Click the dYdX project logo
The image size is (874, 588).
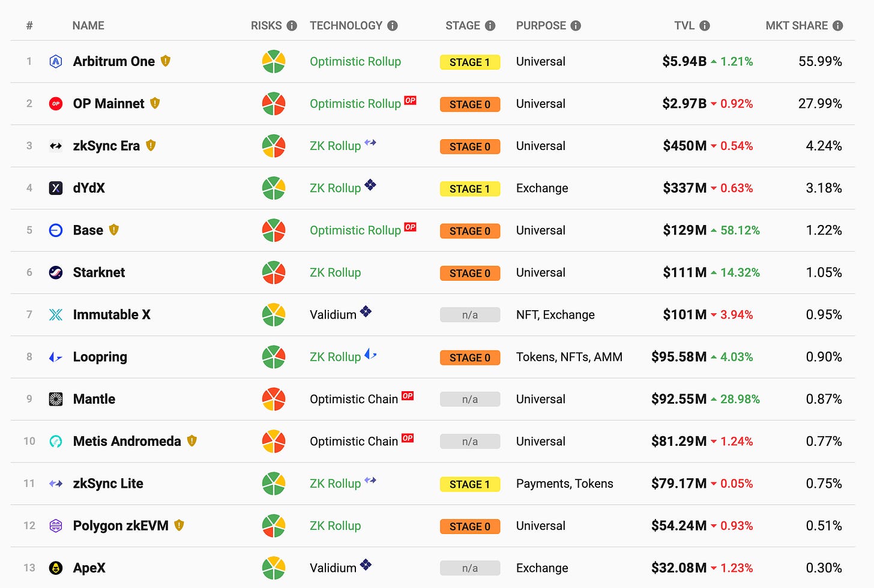(56, 188)
